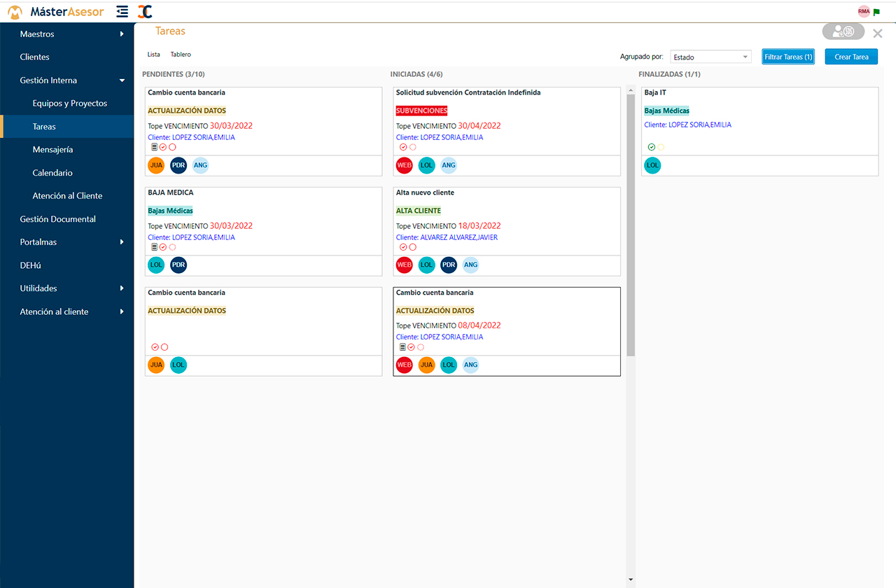Open Calendario in the sidebar
The height and width of the screenshot is (588, 896).
(52, 173)
